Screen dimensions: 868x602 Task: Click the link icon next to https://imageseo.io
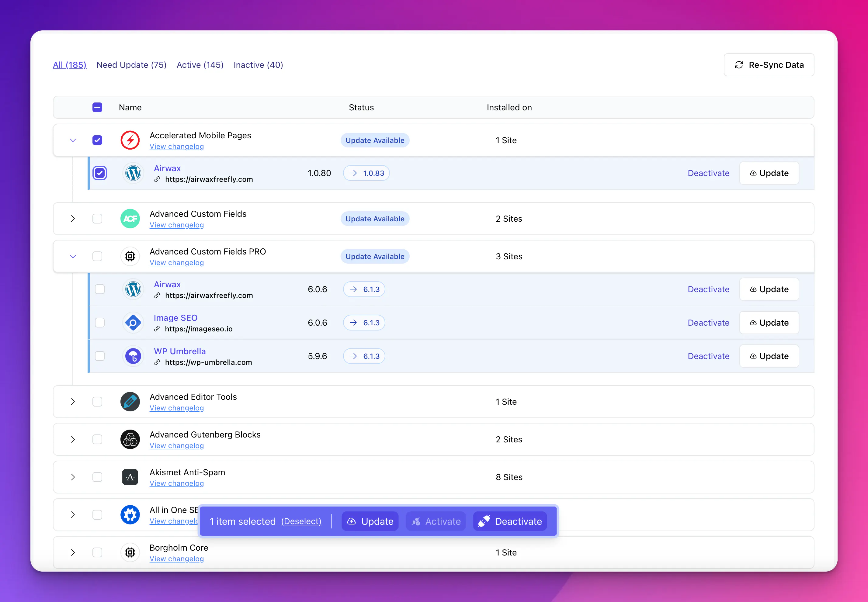pos(157,329)
